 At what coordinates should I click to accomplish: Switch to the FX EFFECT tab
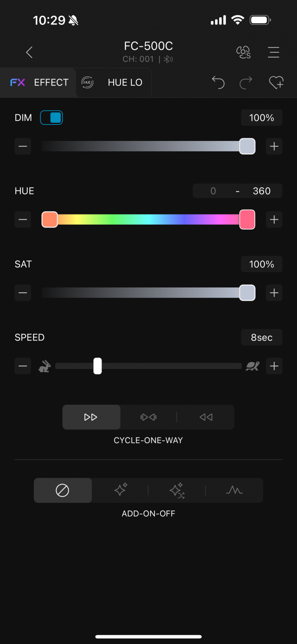[39, 82]
